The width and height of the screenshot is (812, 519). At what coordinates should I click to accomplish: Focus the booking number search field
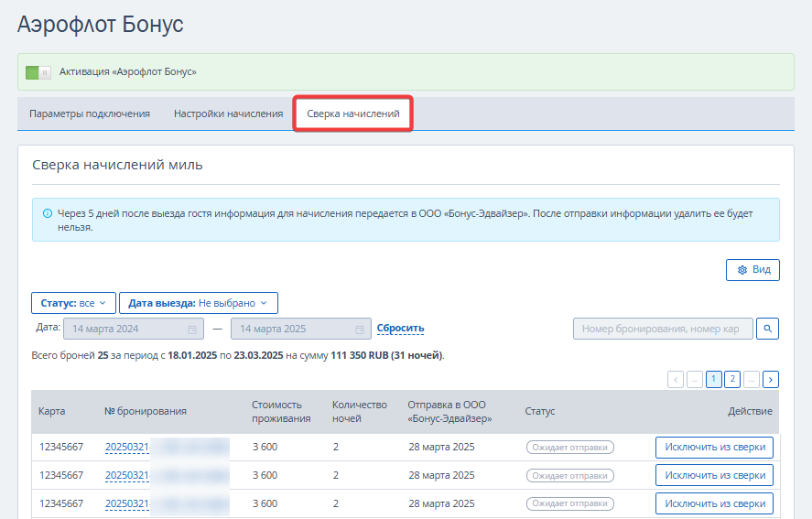[x=663, y=329]
